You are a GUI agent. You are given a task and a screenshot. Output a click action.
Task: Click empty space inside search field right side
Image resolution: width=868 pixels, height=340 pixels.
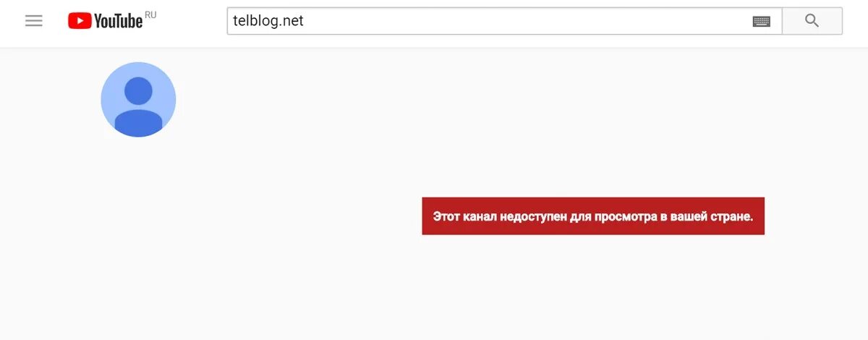(x=528, y=21)
